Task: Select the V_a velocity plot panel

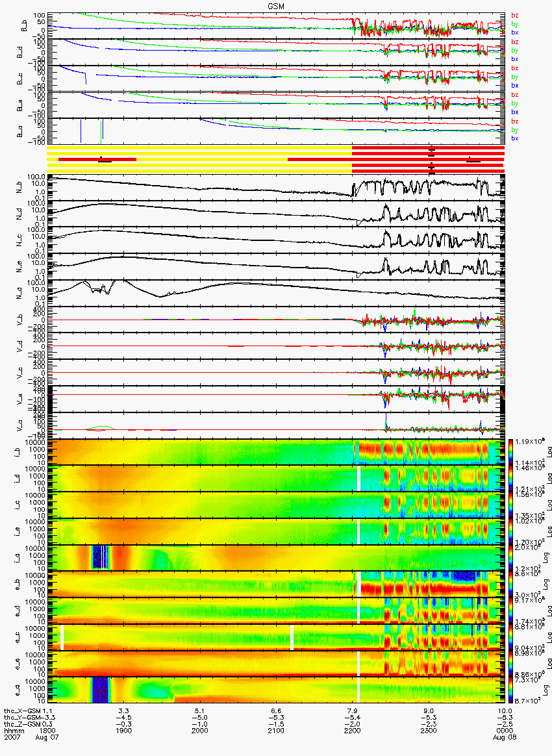Action: click(x=276, y=425)
